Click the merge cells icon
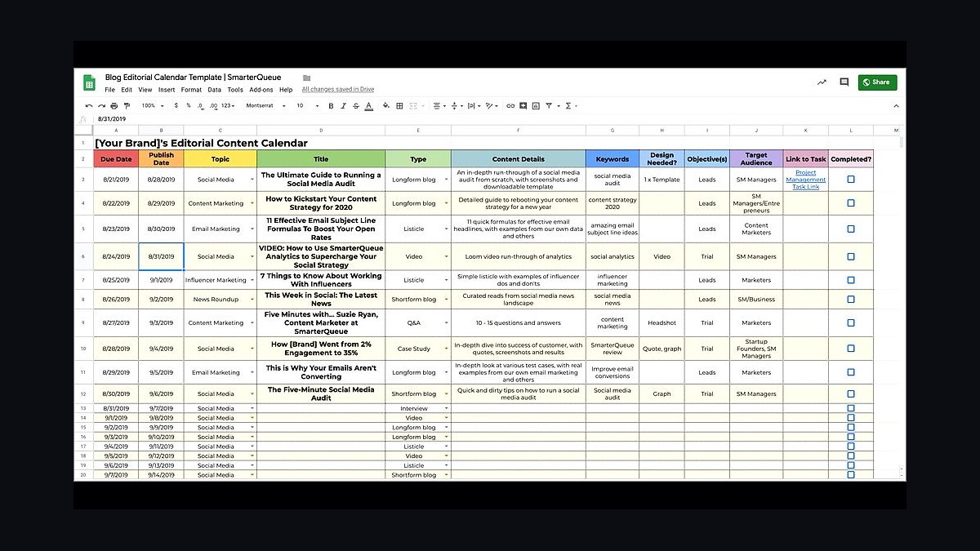This screenshot has width=980, height=551. [x=413, y=105]
